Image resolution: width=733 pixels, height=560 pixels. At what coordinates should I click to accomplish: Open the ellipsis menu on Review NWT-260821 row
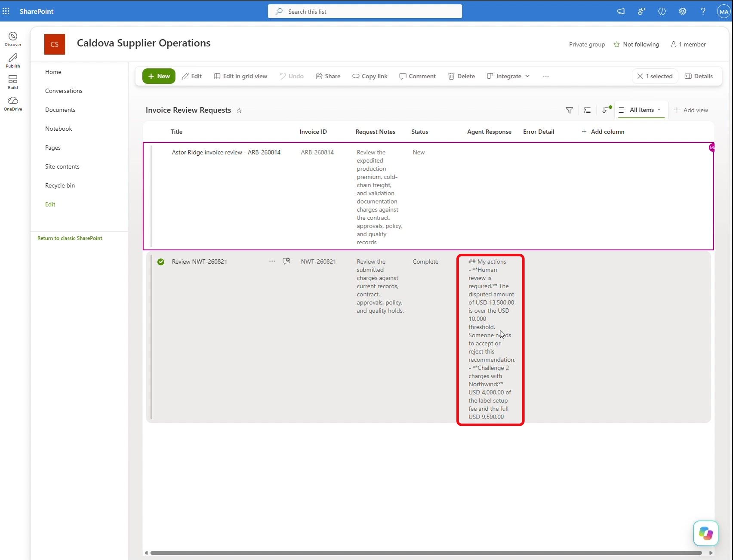pyautogui.click(x=272, y=261)
